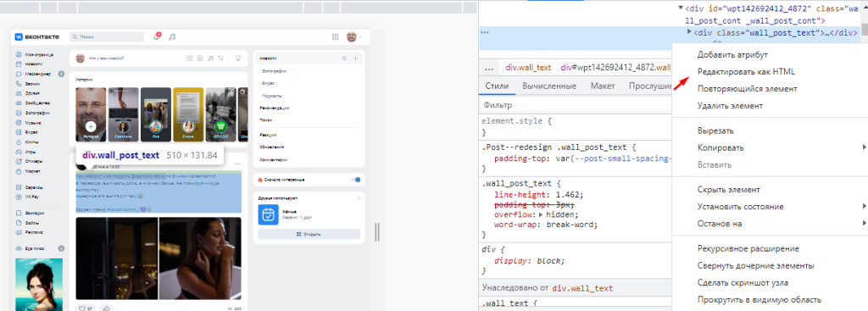Choose Повторяющийся элемент from the context menu
Viewport: 868px width, 311px height.
point(747,88)
